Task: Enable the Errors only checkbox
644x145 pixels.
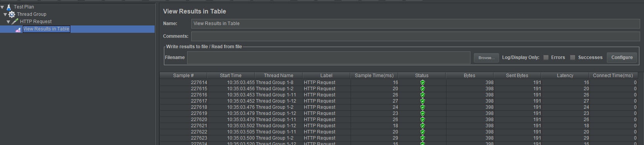Action: [x=546, y=57]
